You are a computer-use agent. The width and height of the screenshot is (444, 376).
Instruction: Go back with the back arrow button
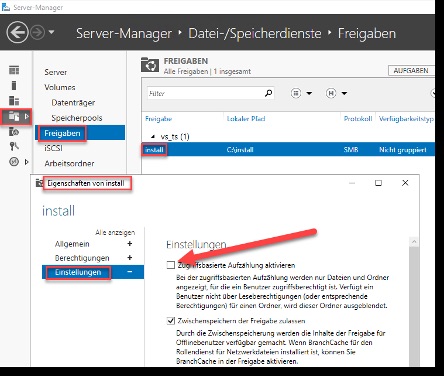[x=17, y=32]
